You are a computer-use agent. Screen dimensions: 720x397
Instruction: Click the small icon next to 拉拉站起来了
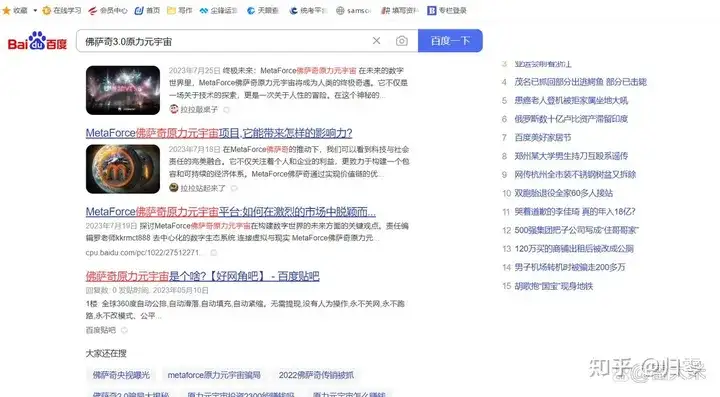(x=234, y=188)
